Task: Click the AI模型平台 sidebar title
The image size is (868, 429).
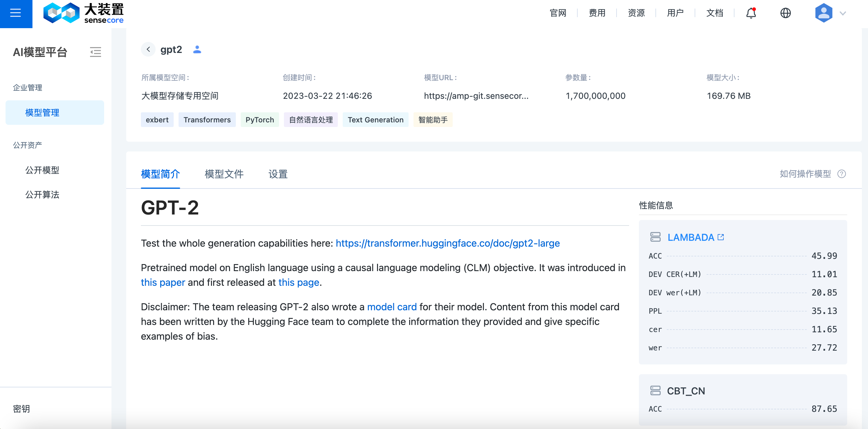Action: point(40,52)
